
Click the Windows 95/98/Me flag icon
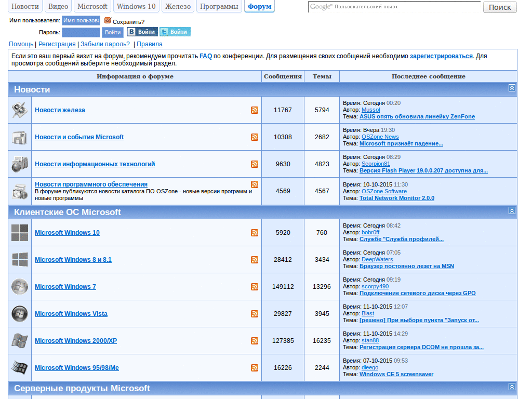[x=20, y=368]
